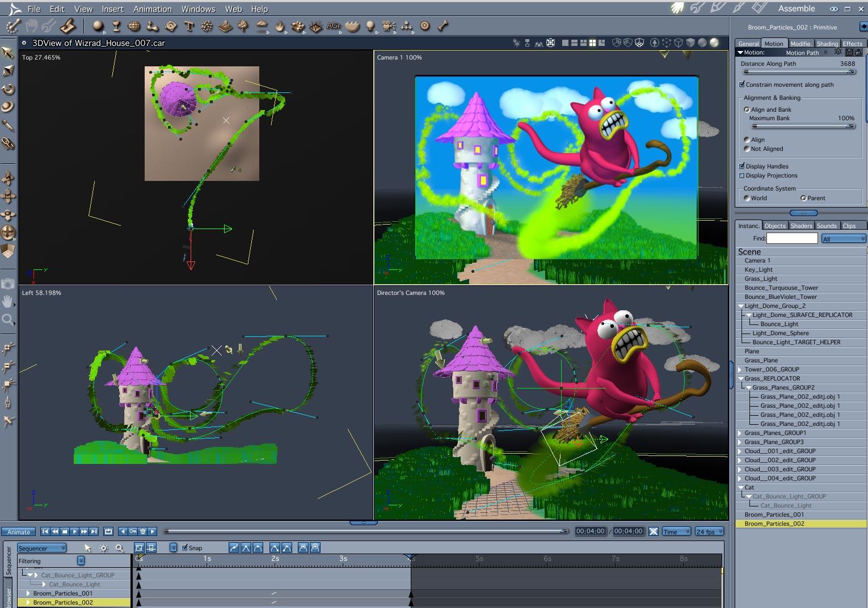Screen dimensions: 868x608
Task: Delete key frame with trash icon
Action: 143,531
